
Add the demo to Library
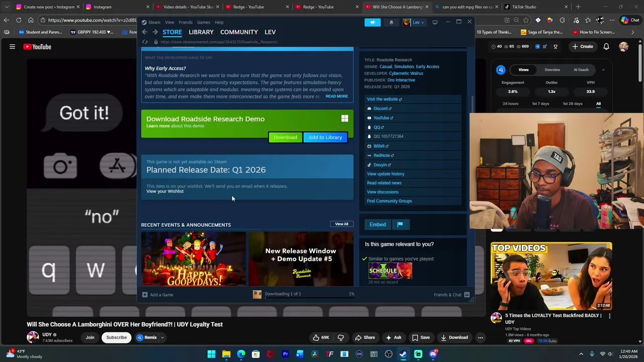[325, 137]
